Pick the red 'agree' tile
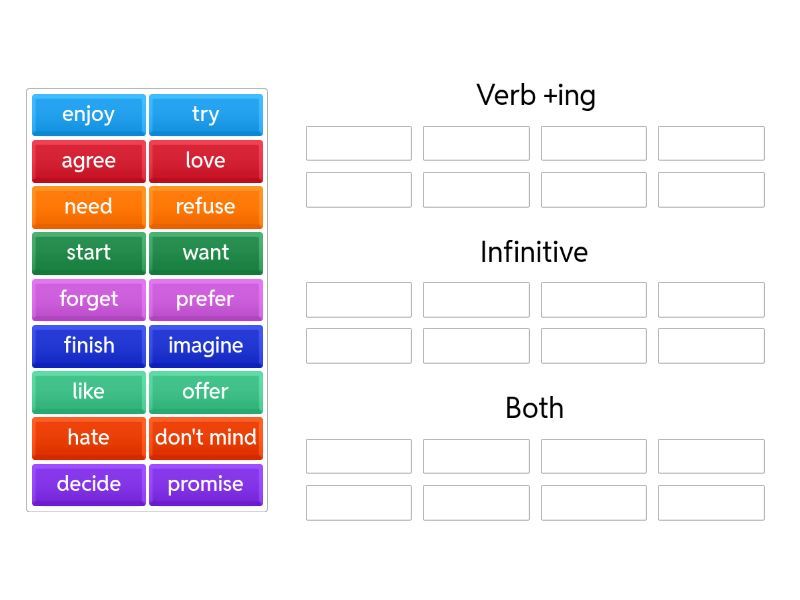The width and height of the screenshot is (800, 600). point(88,160)
